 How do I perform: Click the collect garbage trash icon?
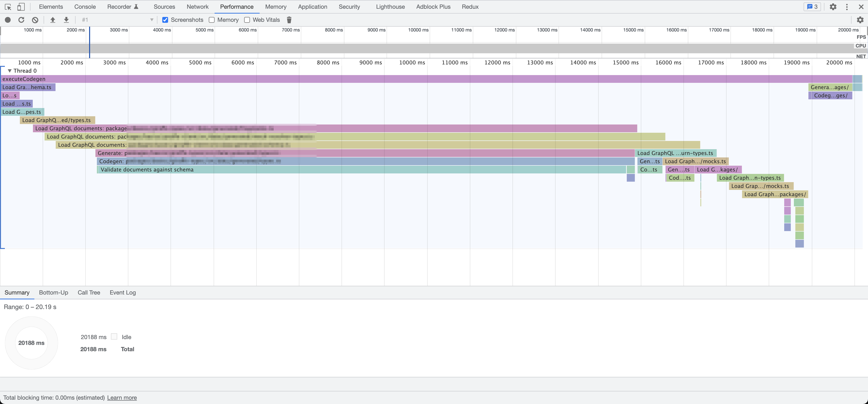tap(289, 20)
